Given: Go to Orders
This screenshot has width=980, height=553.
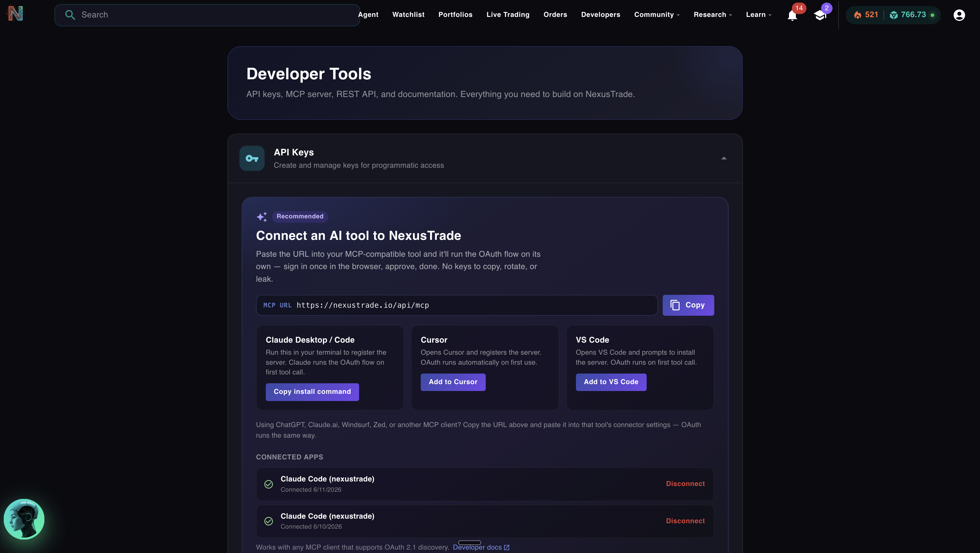Looking at the screenshot, I should click(x=555, y=14).
